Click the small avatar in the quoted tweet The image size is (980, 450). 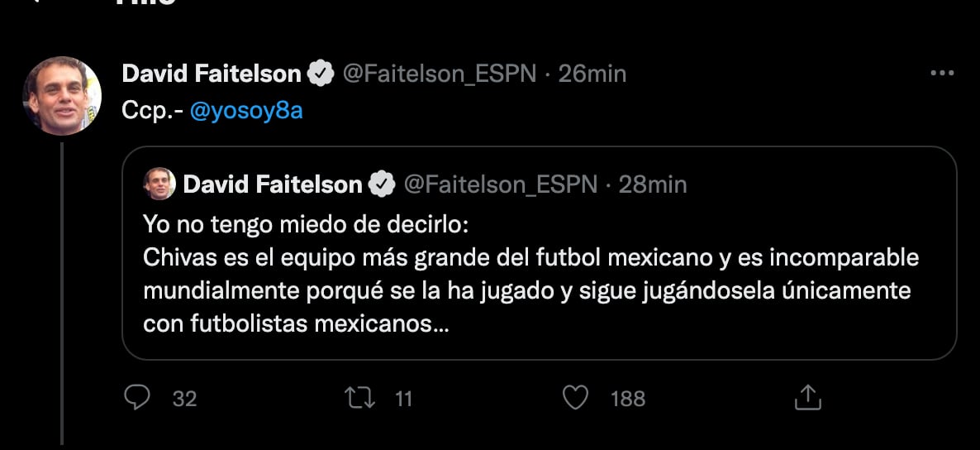(159, 184)
